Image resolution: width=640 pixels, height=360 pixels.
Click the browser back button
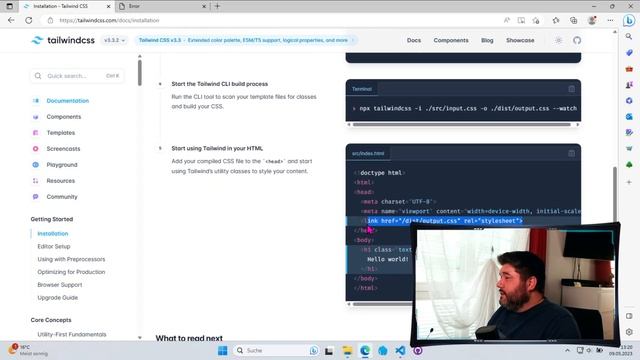(11, 20)
